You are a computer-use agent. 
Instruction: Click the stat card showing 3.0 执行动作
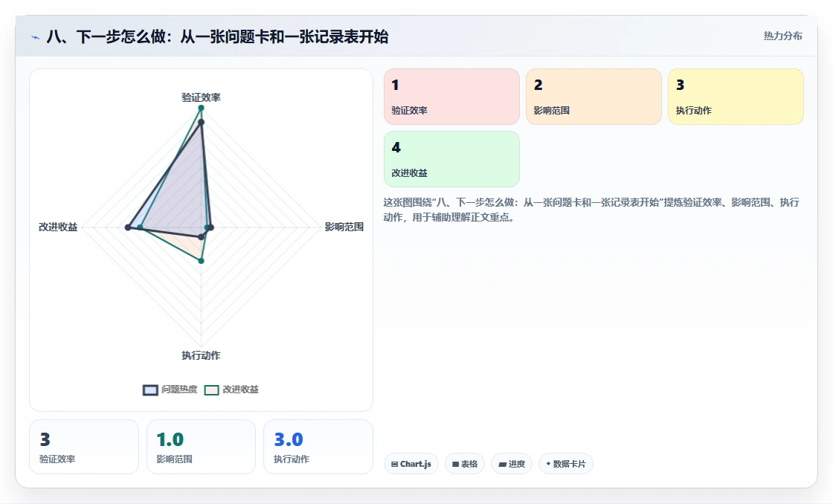click(x=318, y=447)
